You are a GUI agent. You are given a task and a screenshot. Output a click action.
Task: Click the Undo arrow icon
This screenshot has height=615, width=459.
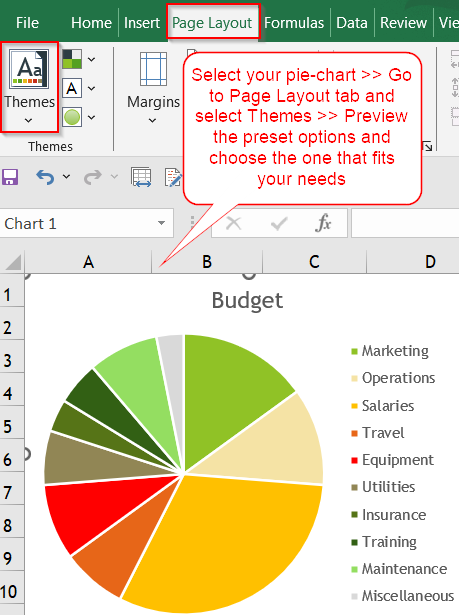[x=45, y=177]
